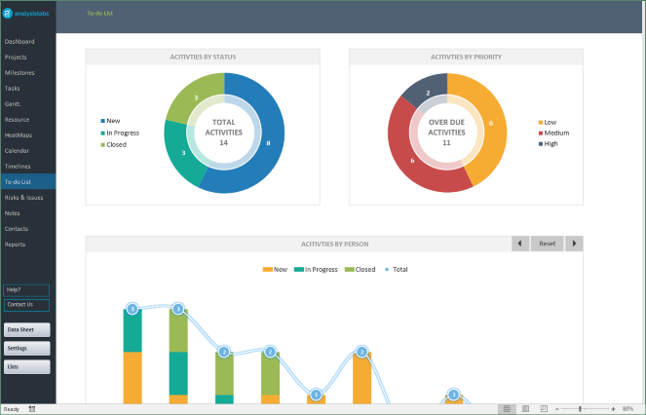646x415 pixels.
Task: Click the Contact Us button
Action: pyautogui.click(x=26, y=305)
